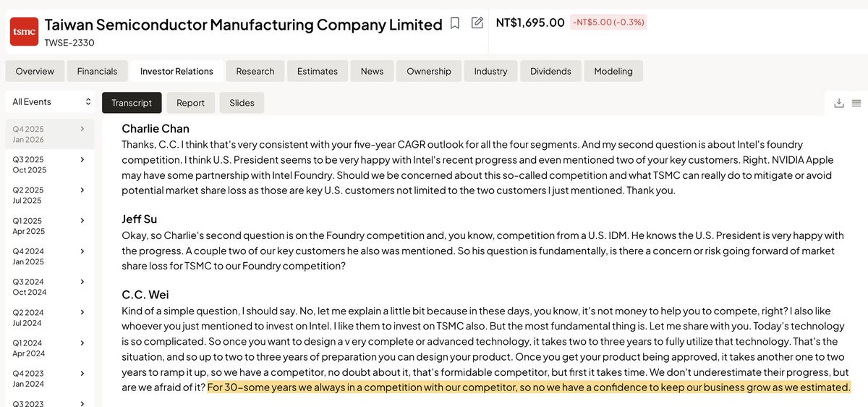Open the All Events filter dropdown
This screenshot has height=407, width=868.
click(x=51, y=102)
